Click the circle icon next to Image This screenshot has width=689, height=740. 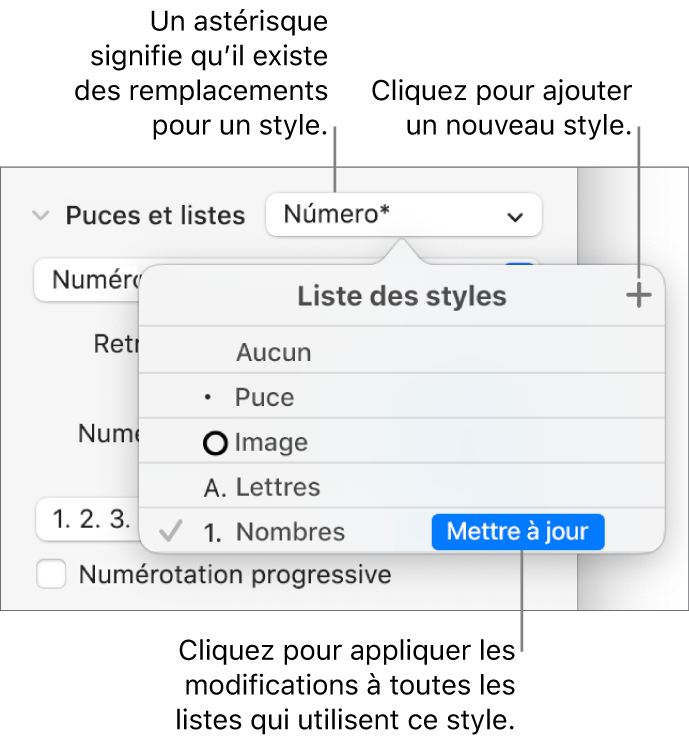click(x=215, y=444)
